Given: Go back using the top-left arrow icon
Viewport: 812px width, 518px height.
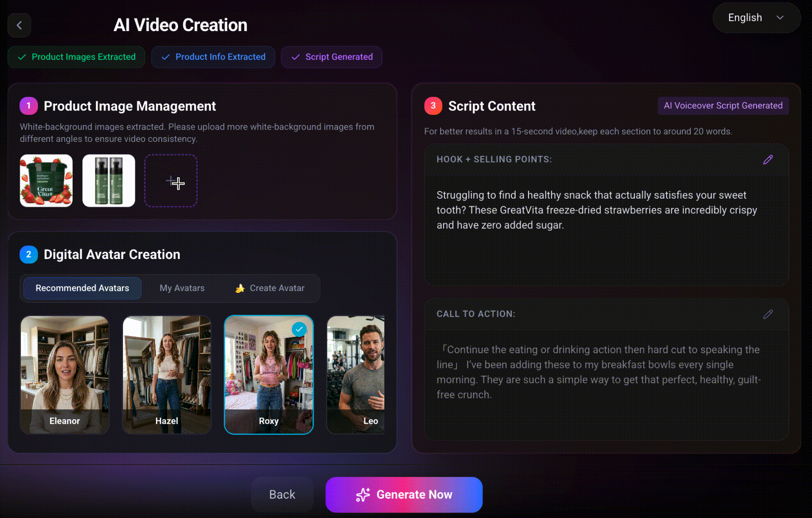Looking at the screenshot, I should click(19, 25).
